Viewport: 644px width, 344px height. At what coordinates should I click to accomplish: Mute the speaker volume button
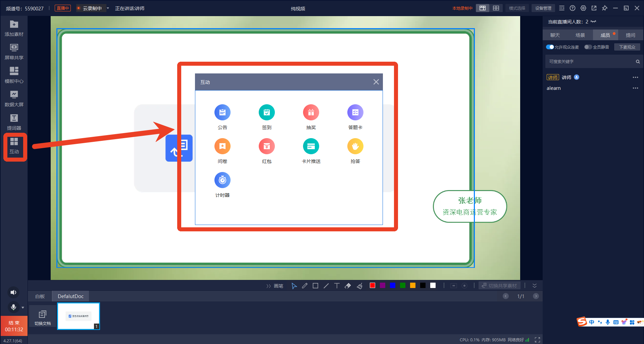point(13,292)
